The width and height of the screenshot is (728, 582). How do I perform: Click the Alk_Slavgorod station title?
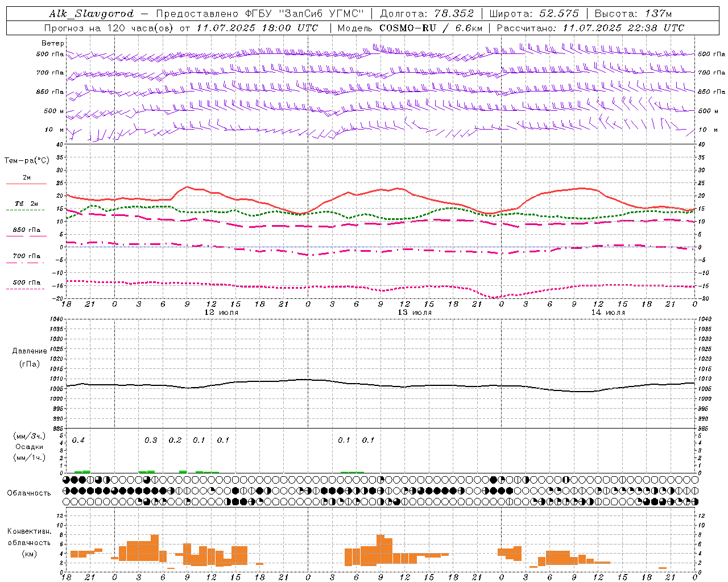pyautogui.click(x=91, y=14)
